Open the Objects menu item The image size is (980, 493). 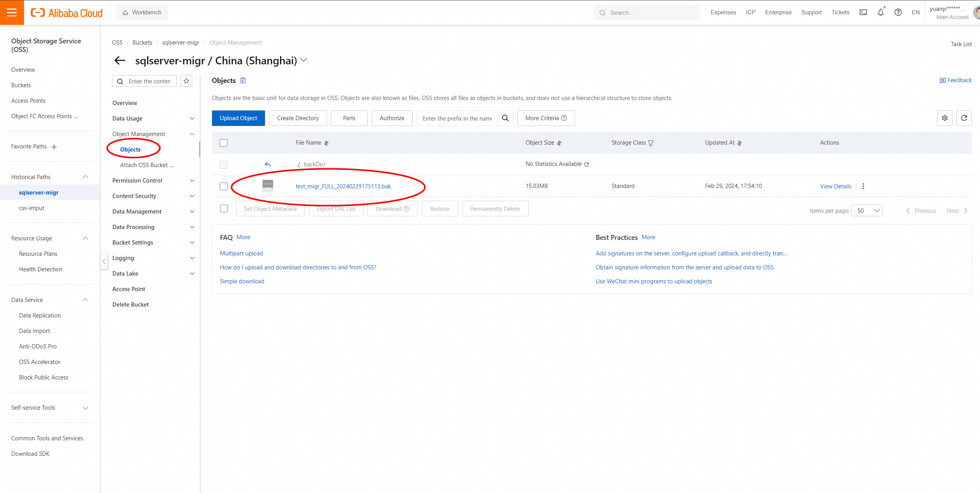pyautogui.click(x=130, y=150)
